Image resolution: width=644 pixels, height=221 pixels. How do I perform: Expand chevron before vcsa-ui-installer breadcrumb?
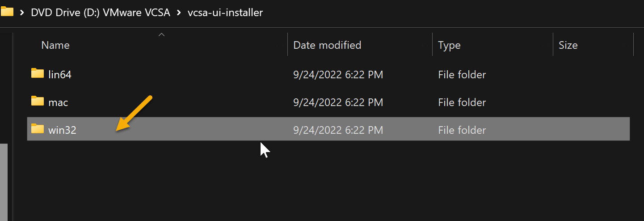[x=179, y=13]
